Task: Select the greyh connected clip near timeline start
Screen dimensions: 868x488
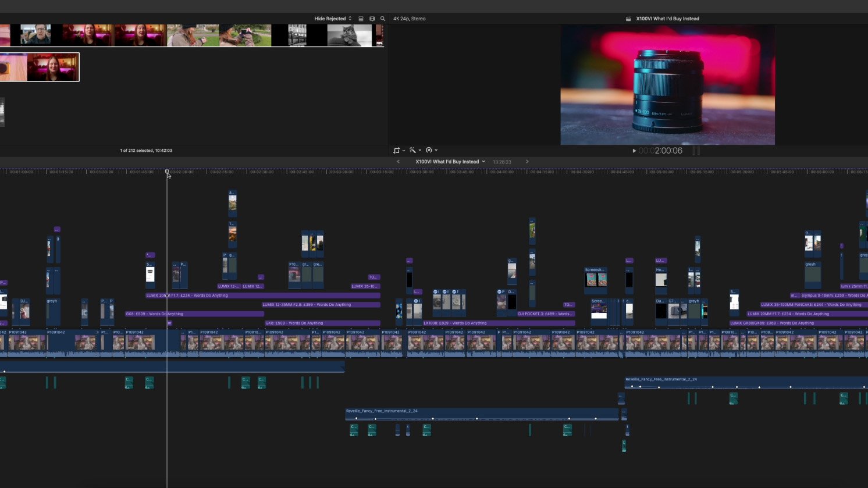Action: click(53, 312)
